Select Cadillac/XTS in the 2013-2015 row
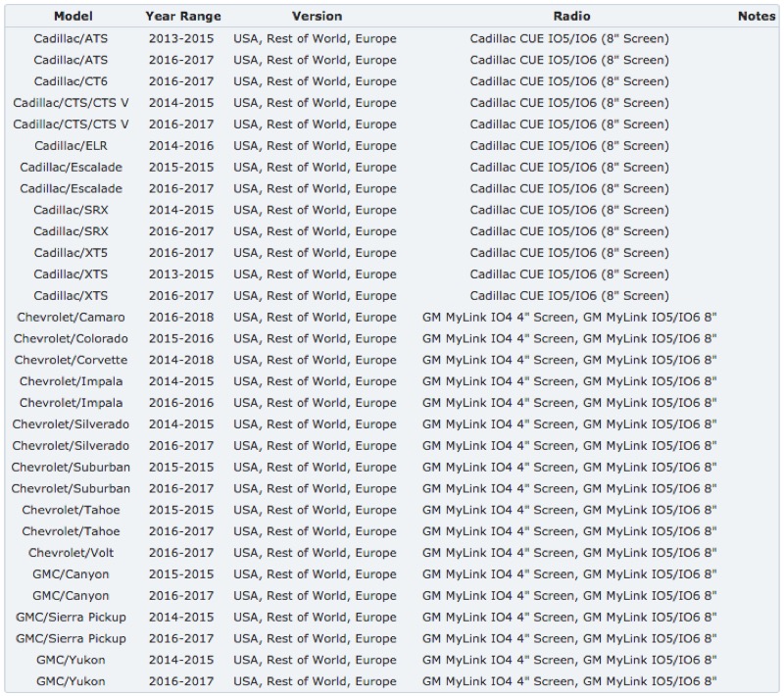The height and width of the screenshot is (696, 784). [x=71, y=274]
